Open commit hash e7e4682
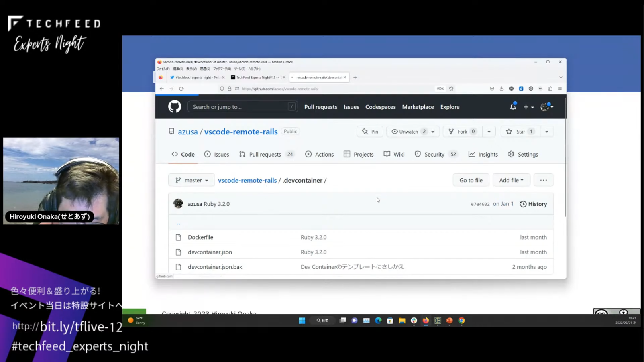This screenshot has height=362, width=644. pyautogui.click(x=480, y=204)
